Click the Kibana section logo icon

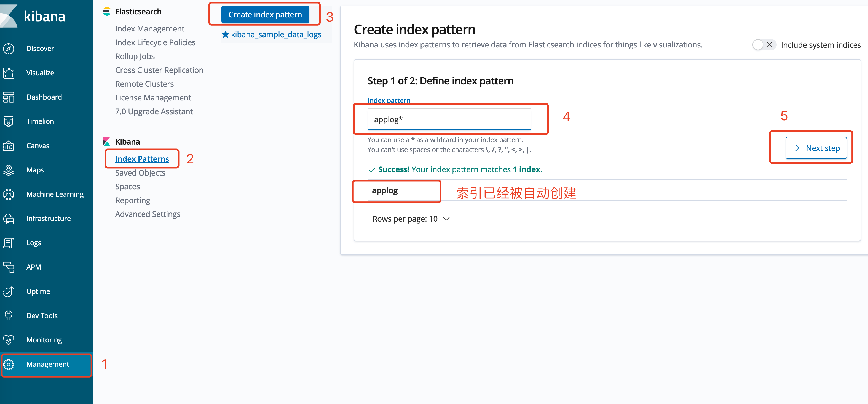pos(106,142)
